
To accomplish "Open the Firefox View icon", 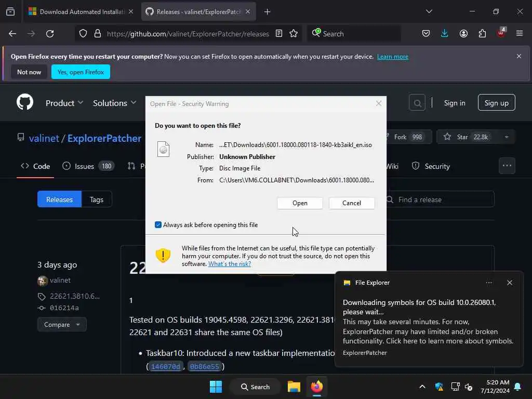I will pyautogui.click(x=10, y=12).
